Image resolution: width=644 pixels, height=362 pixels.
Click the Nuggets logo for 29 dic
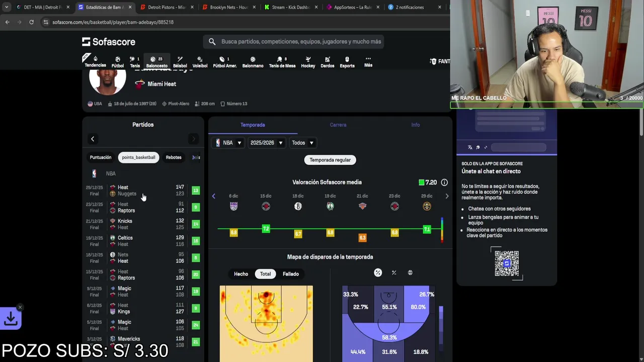click(427, 206)
